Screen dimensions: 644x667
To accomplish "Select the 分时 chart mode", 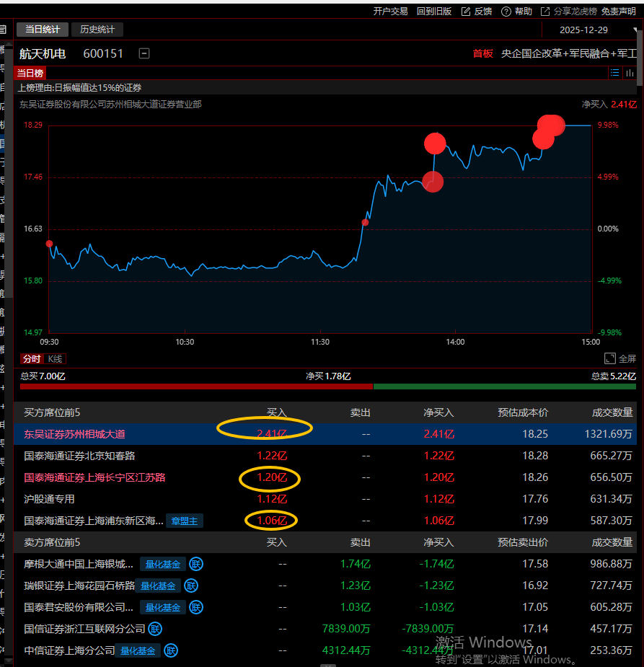I will click(x=32, y=358).
